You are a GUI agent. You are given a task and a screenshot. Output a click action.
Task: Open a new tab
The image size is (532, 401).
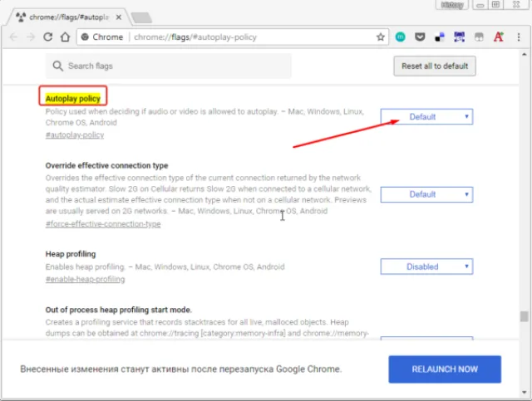coord(141,17)
